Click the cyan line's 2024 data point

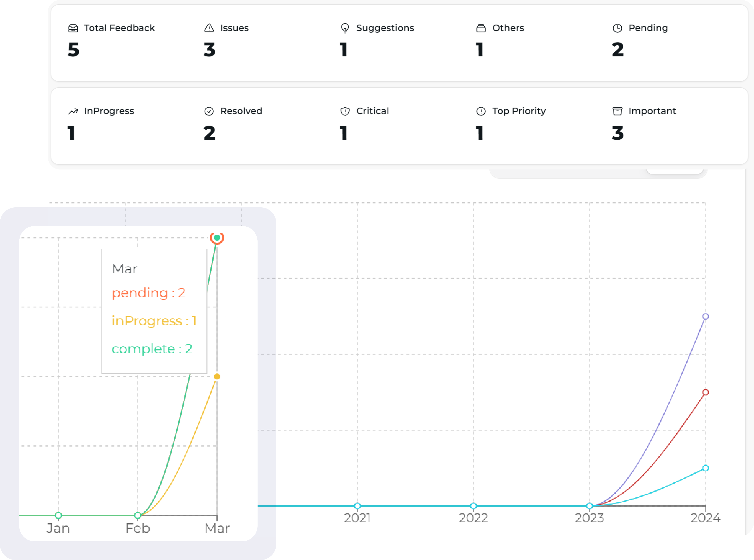point(706,468)
